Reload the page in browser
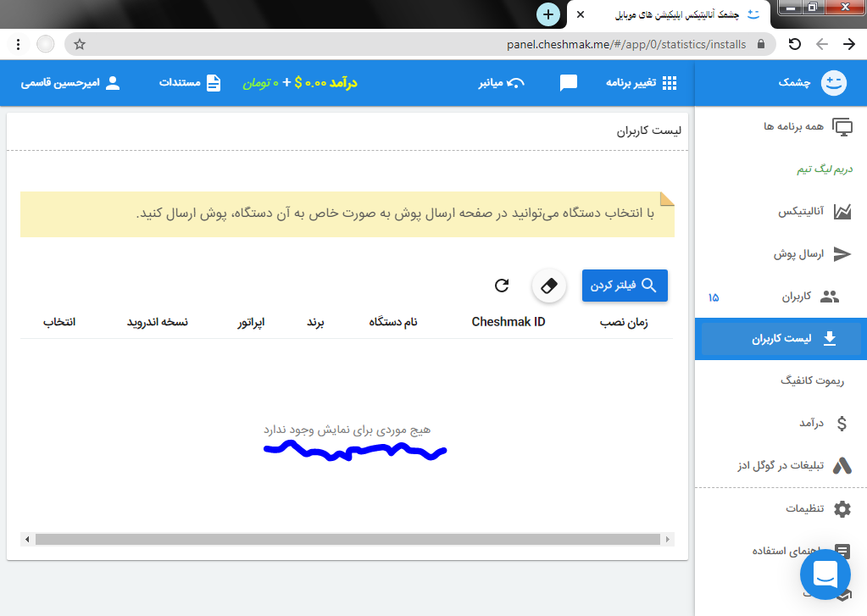Viewport: 867px width, 616px height. tap(794, 44)
